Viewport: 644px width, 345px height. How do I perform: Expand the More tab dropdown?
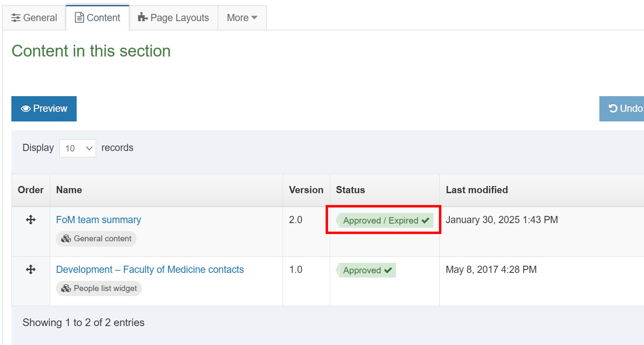[242, 18]
